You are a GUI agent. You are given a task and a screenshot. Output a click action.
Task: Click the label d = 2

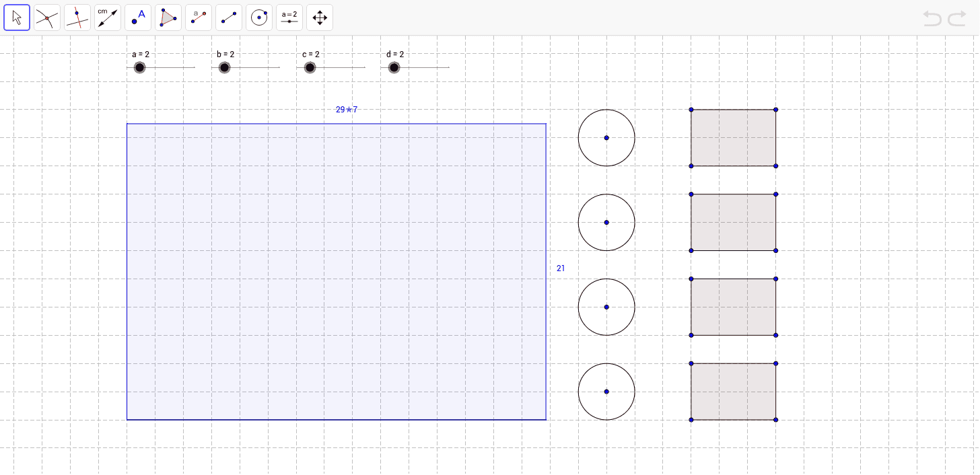395,54
